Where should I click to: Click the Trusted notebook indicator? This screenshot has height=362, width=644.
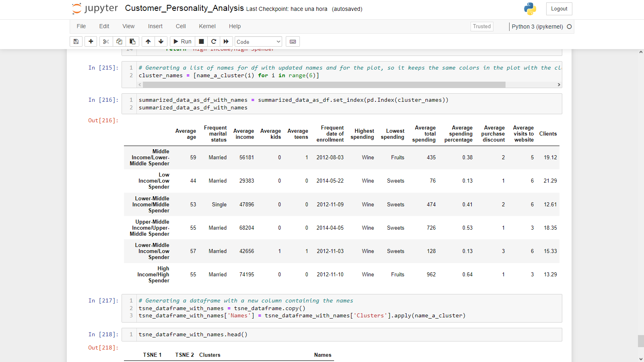(x=482, y=27)
